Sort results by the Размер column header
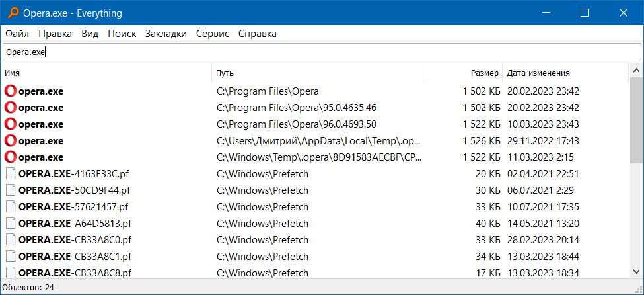The height and width of the screenshot is (295, 644). tap(463, 73)
